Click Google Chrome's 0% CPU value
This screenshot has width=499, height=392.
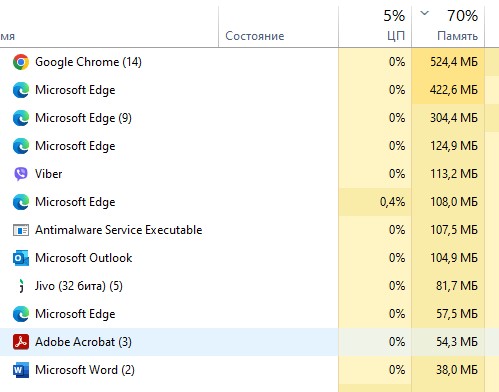point(397,62)
